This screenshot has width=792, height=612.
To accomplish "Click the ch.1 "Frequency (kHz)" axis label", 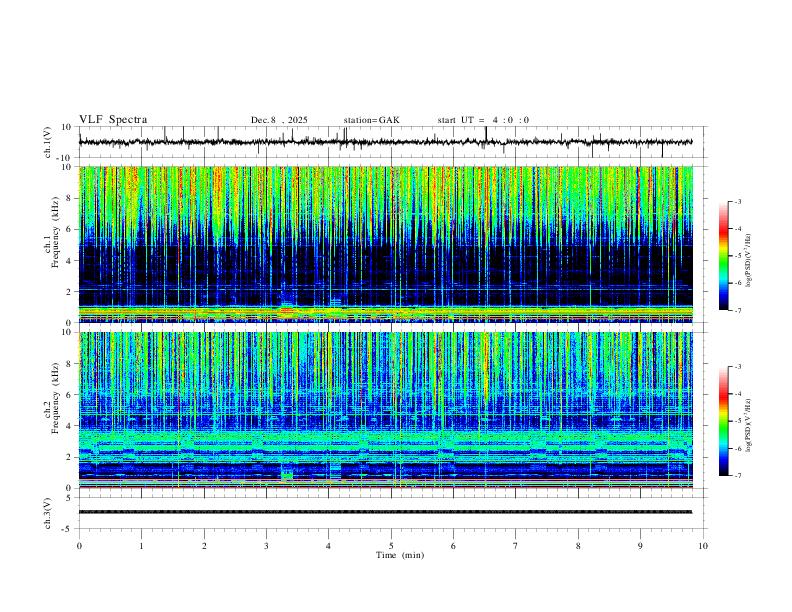I will click(x=56, y=233).
